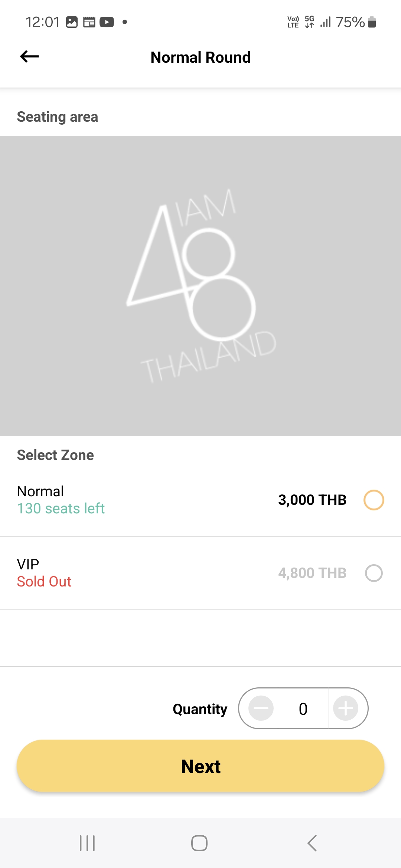Tap the Next button
This screenshot has width=401, height=868.
(x=200, y=766)
